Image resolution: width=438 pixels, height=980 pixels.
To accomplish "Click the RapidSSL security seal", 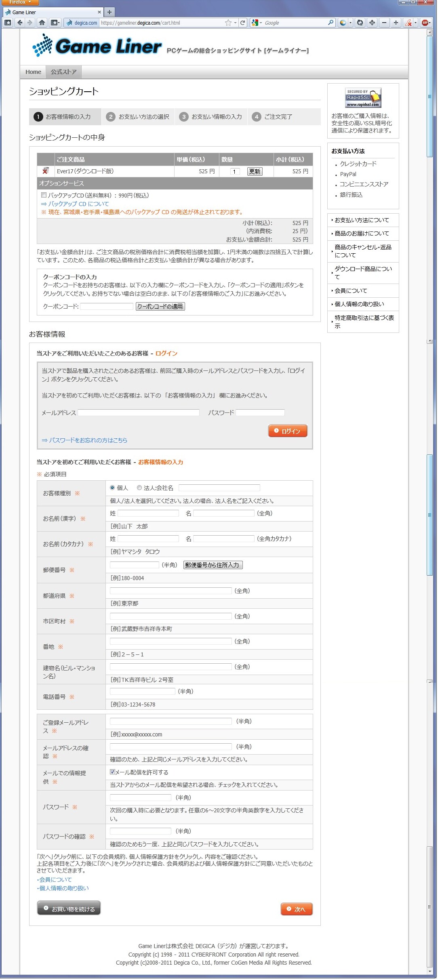I will [363, 98].
